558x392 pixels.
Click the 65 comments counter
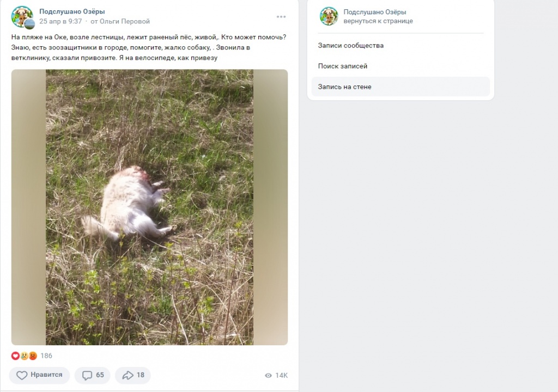coord(98,375)
